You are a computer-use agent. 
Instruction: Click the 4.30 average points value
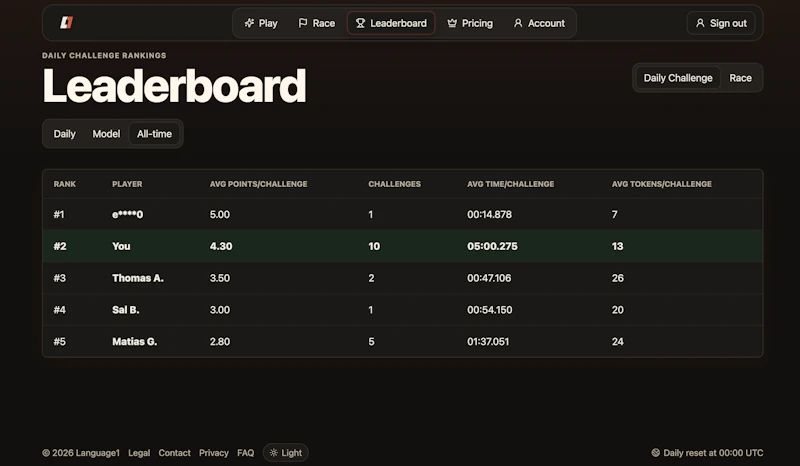pos(221,246)
